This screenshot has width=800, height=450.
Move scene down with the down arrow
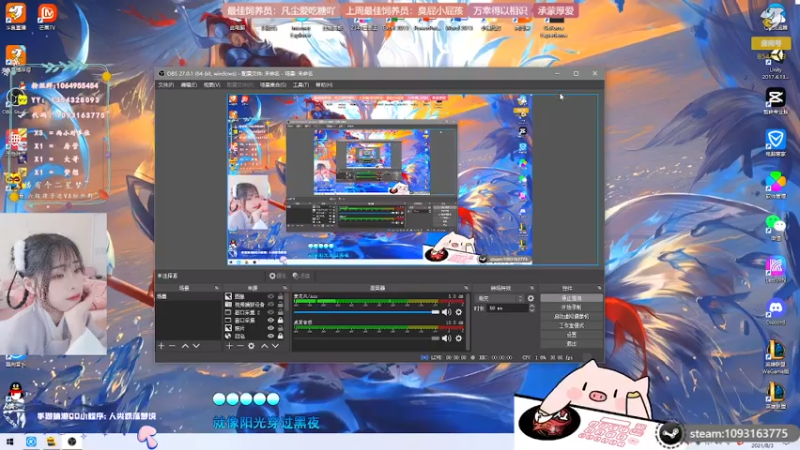(196, 346)
